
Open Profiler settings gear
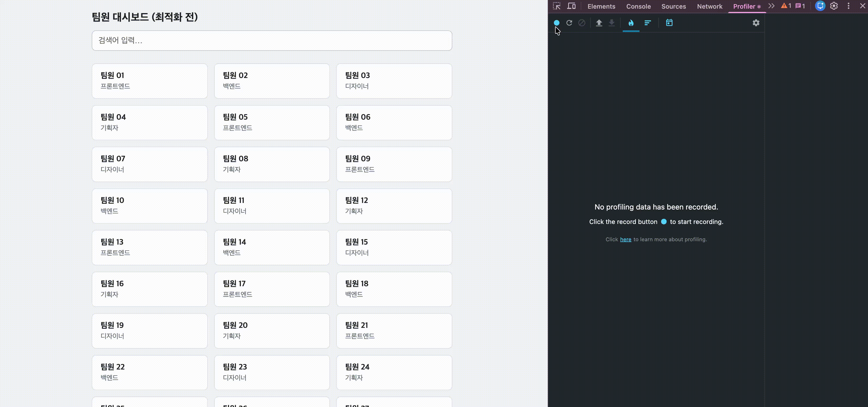pos(756,23)
